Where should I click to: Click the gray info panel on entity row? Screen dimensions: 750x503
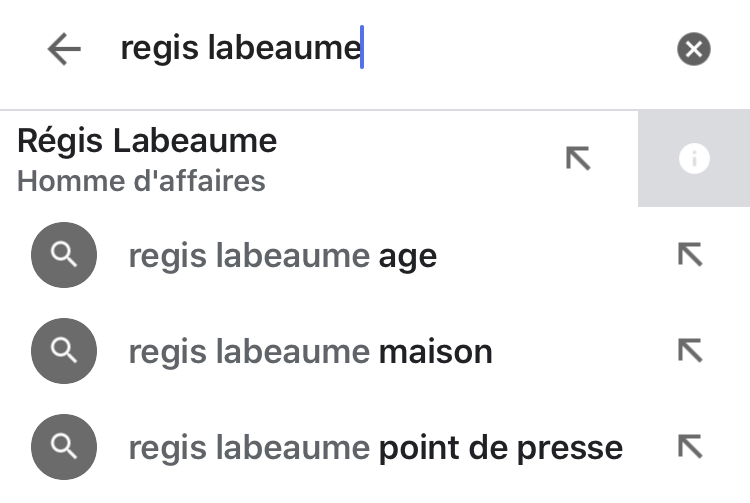pyautogui.click(x=694, y=158)
